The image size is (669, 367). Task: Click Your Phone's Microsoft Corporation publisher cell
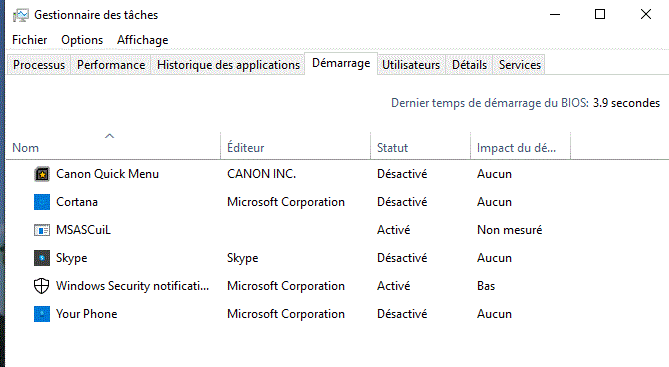click(x=286, y=314)
